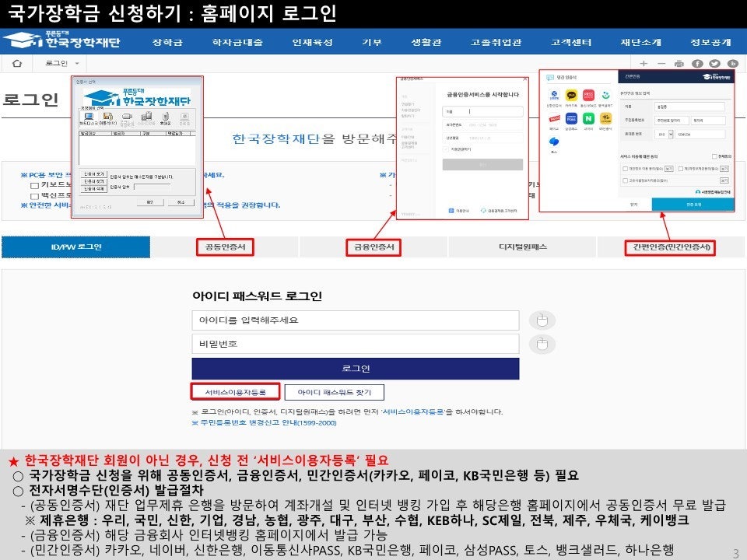
Task: Click the home icon in breadcrumb bar
Action: (17, 63)
